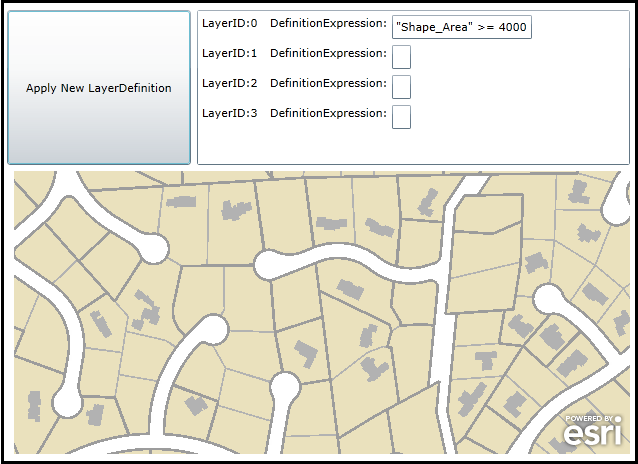Select the LayerID:0 label
The height and width of the screenshot is (464, 638).
(229, 24)
